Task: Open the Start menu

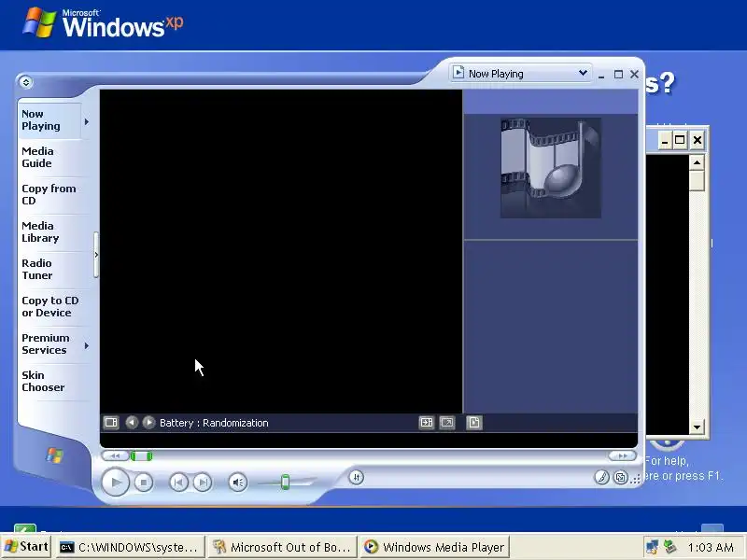Action: tap(26, 547)
